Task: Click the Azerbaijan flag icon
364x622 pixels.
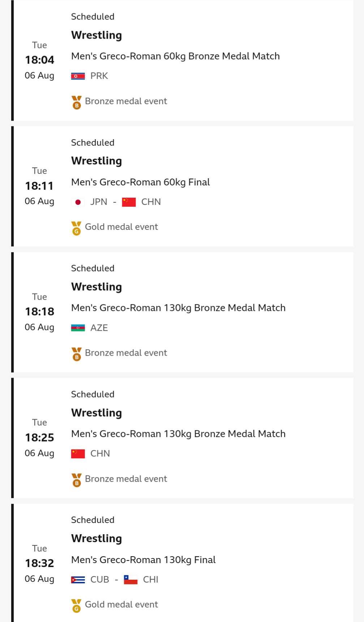Action: (78, 328)
